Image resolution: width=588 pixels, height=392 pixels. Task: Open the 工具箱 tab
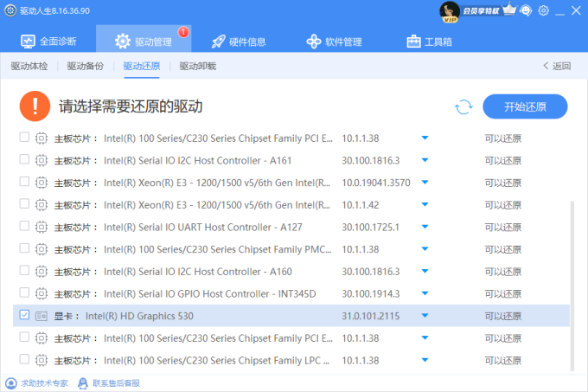(430, 42)
